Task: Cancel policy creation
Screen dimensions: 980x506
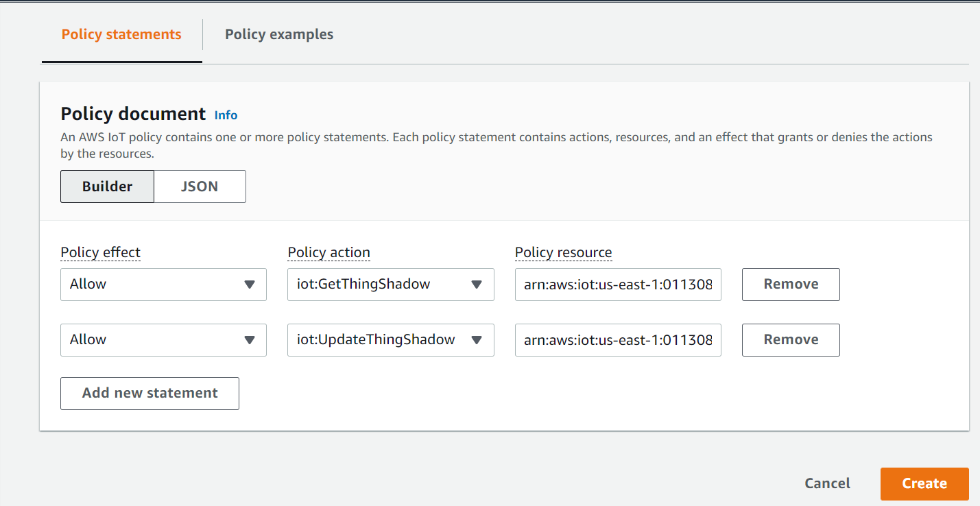Action: (x=827, y=483)
